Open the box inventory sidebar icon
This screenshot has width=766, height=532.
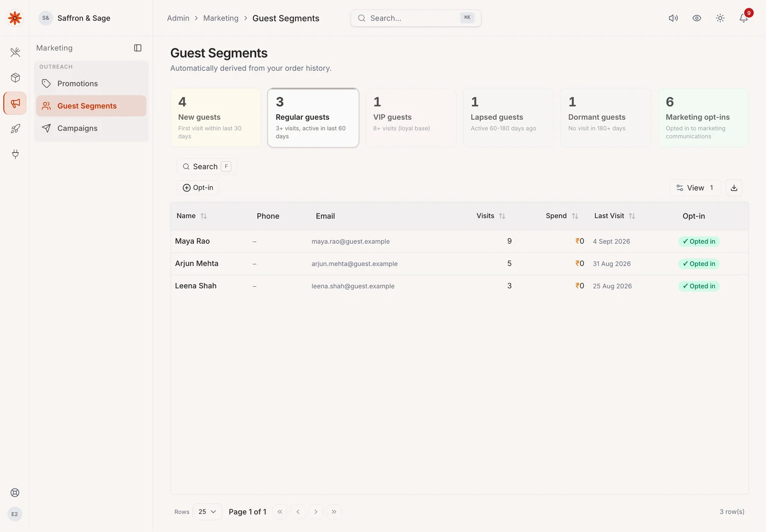[15, 78]
